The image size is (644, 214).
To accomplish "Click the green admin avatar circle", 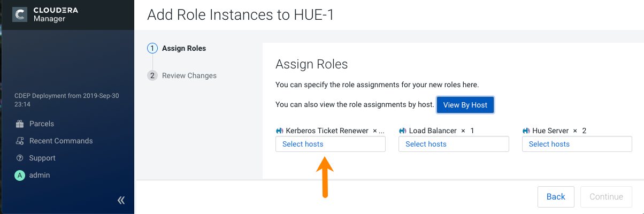I will pyautogui.click(x=20, y=175).
